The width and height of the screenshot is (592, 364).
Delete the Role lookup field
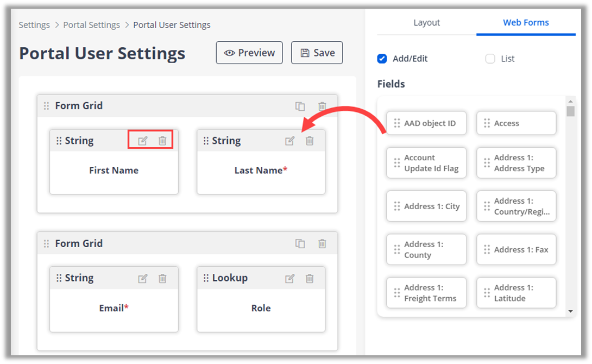[310, 278]
